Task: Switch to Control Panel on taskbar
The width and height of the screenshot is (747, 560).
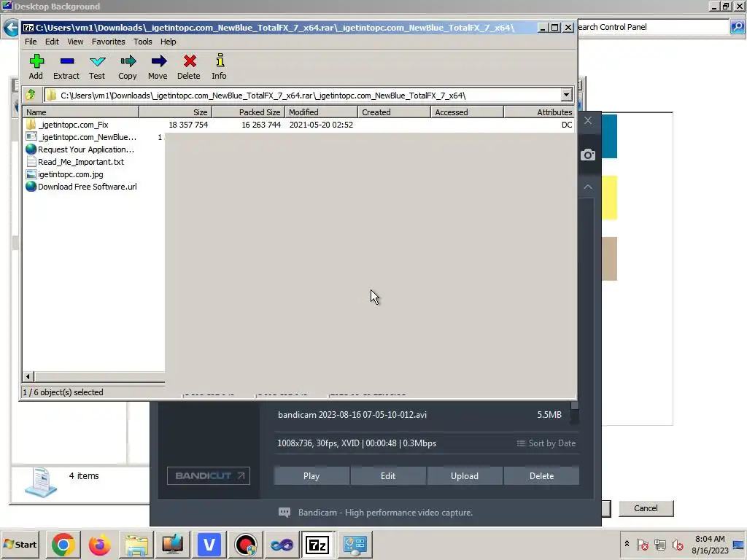Action: coord(355,545)
